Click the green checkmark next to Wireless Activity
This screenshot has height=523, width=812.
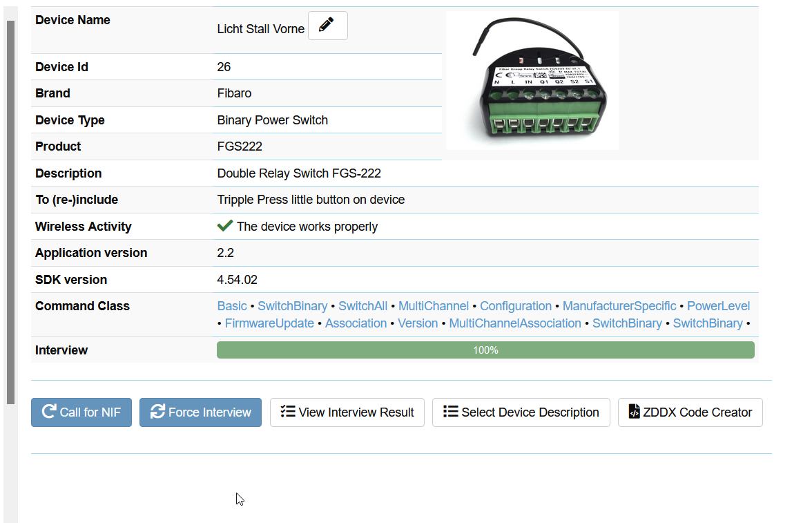click(x=225, y=225)
